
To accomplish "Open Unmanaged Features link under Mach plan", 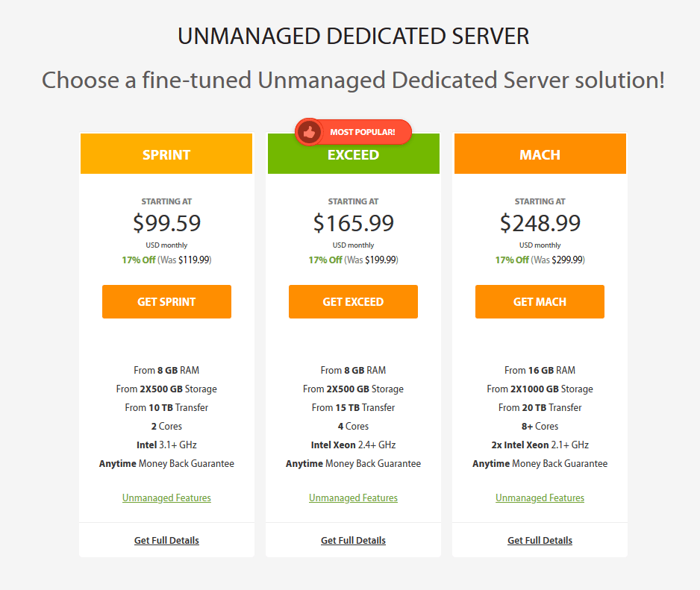I will click(540, 498).
